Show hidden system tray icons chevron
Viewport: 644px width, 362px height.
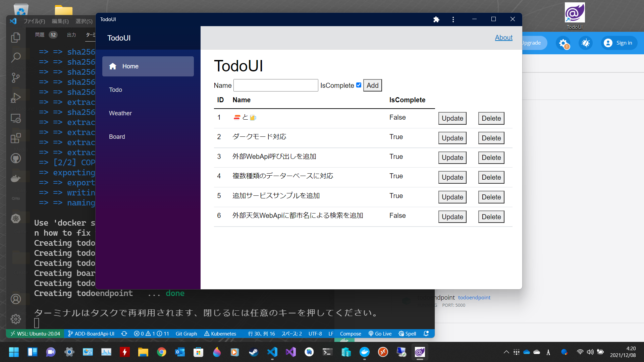click(x=506, y=352)
